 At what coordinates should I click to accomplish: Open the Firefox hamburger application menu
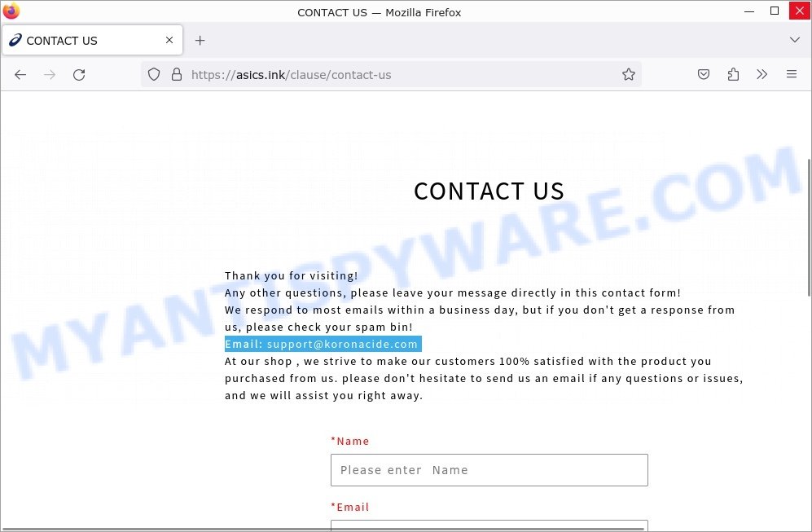(792, 74)
